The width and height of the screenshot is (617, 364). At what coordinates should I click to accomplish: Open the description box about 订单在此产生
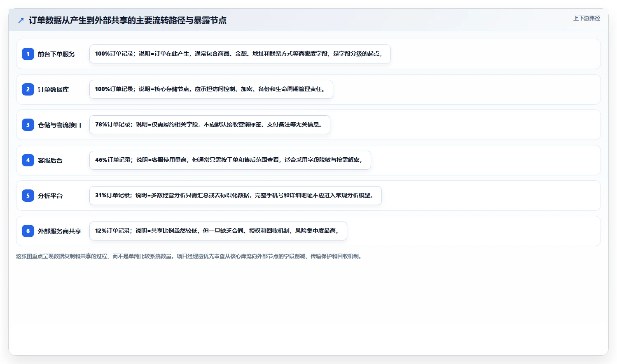(240, 54)
